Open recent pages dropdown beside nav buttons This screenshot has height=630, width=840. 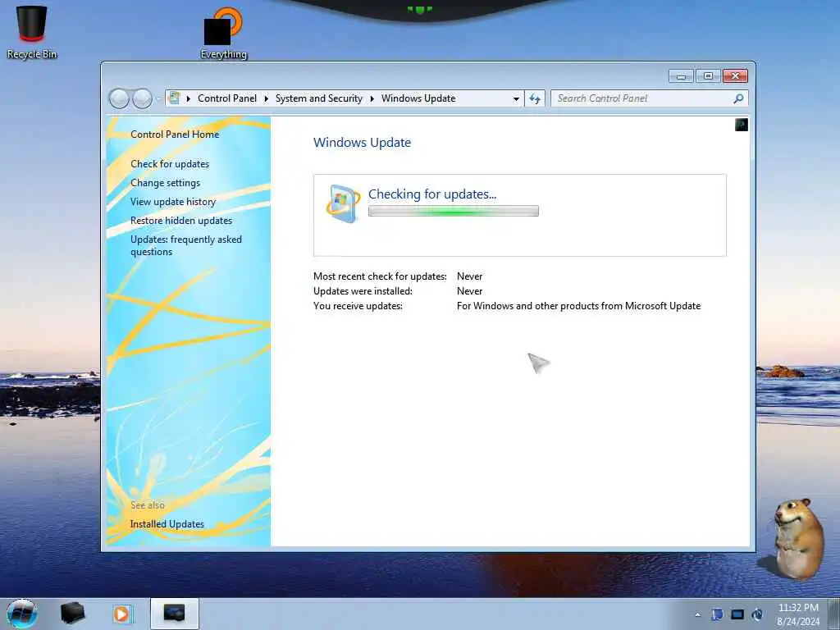(x=158, y=98)
